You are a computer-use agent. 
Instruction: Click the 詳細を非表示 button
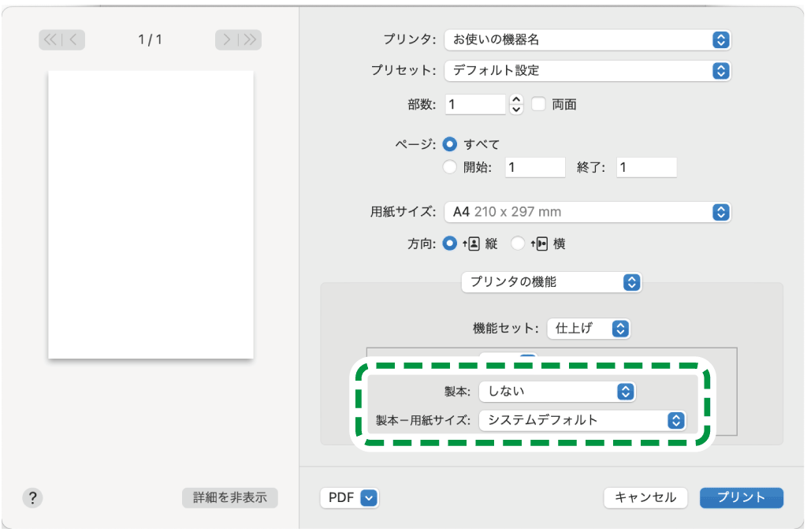click(x=229, y=497)
